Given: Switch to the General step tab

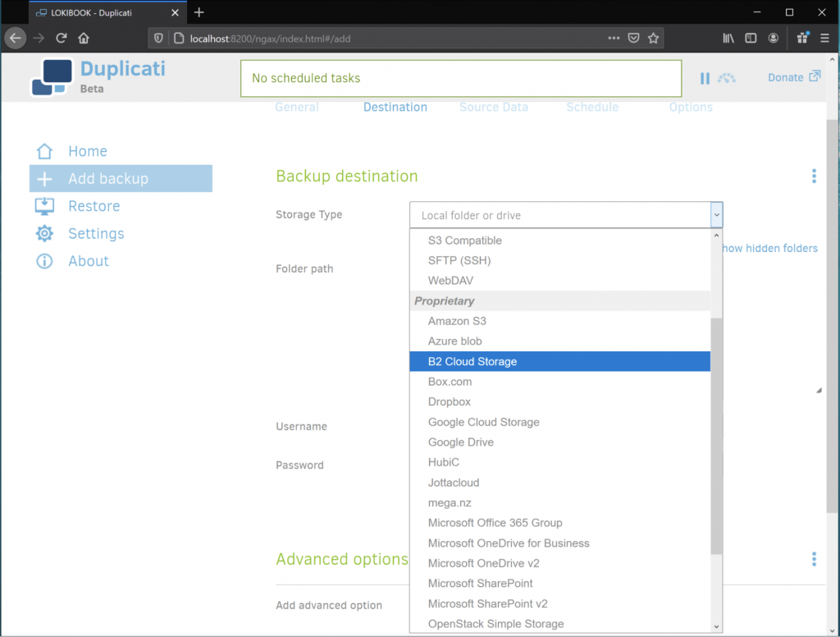Looking at the screenshot, I should pos(297,108).
